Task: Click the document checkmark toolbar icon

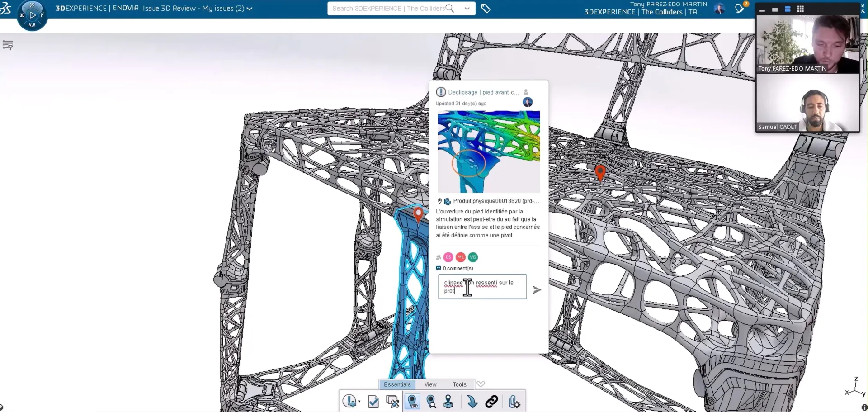Action: click(373, 402)
